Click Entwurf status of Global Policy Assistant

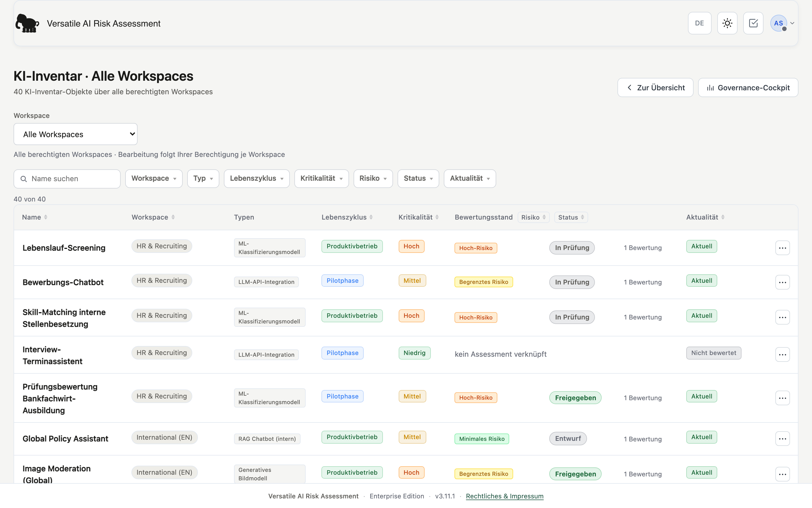point(568,439)
